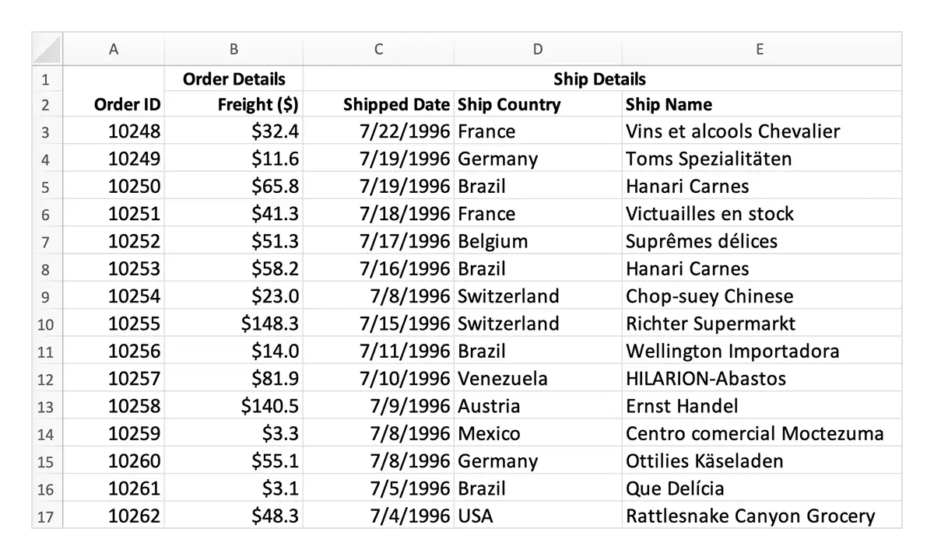Click the Ship Country column label cell
This screenshot has height=560, width=934.
509,104
